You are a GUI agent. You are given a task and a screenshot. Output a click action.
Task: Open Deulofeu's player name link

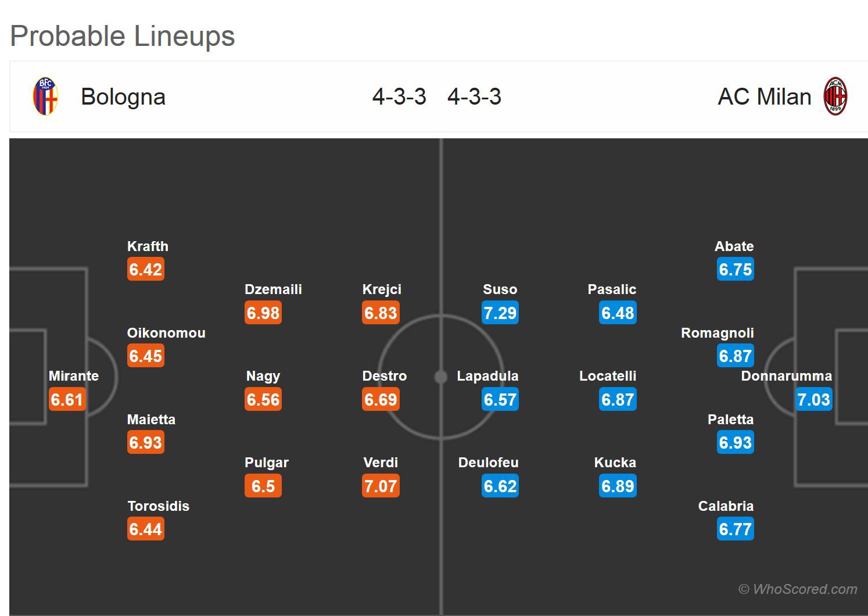(488, 463)
